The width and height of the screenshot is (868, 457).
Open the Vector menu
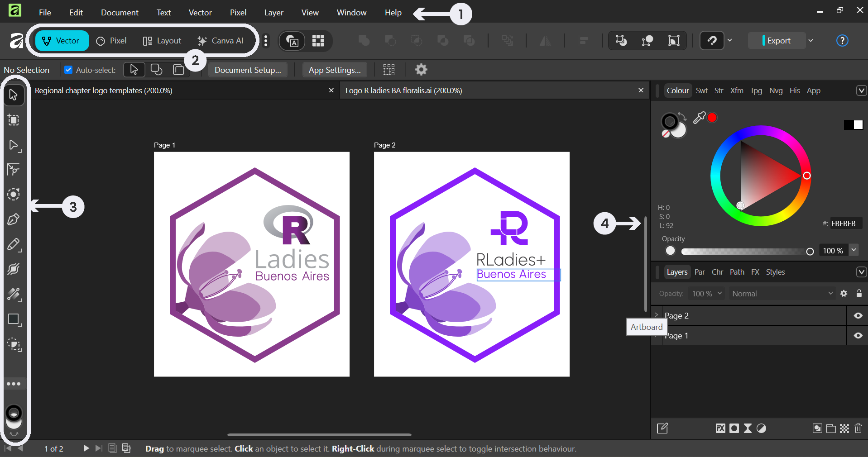(200, 13)
